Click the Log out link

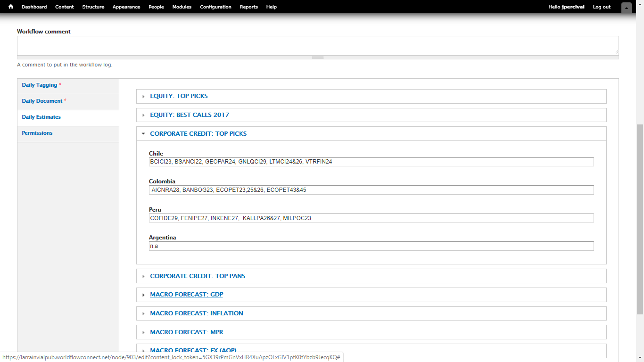601,7
